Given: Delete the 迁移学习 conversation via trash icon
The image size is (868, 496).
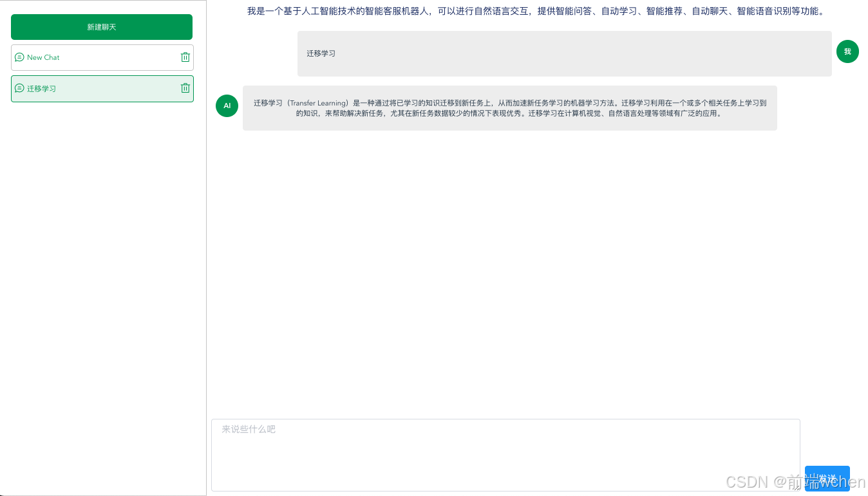Looking at the screenshot, I should coord(185,88).
